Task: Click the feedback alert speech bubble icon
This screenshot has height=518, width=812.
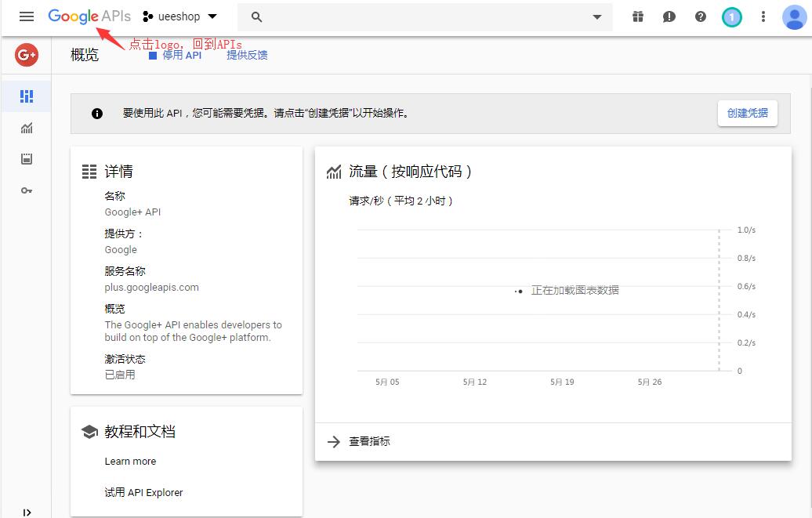Action: [x=669, y=17]
